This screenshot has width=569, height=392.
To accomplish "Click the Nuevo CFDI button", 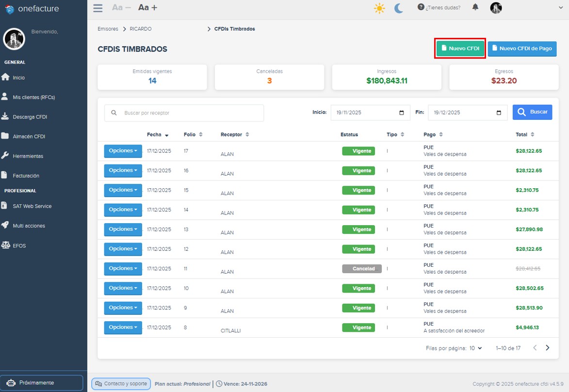I will coord(459,49).
